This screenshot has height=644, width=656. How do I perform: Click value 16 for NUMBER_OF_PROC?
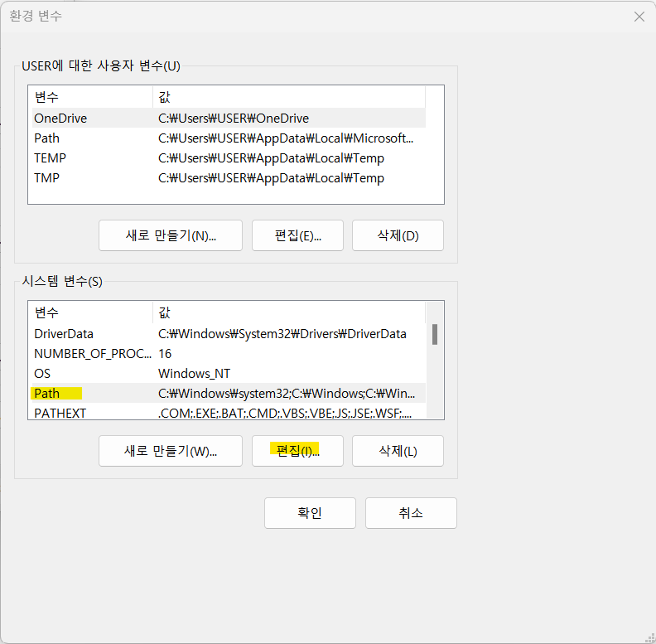(x=165, y=354)
